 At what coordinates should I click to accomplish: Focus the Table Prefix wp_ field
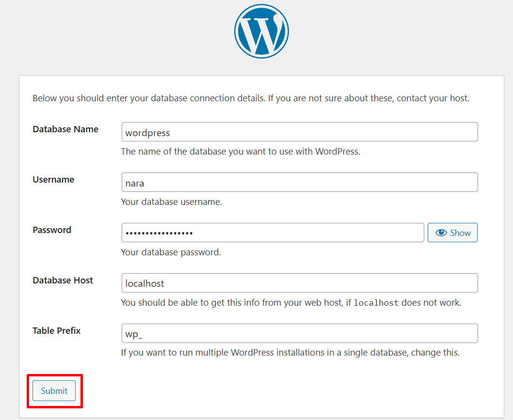click(300, 333)
